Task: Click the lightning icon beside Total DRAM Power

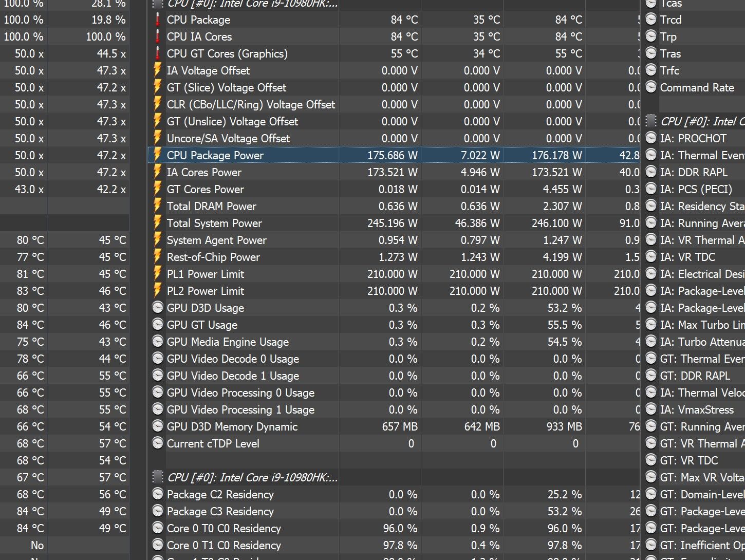Action: [158, 206]
